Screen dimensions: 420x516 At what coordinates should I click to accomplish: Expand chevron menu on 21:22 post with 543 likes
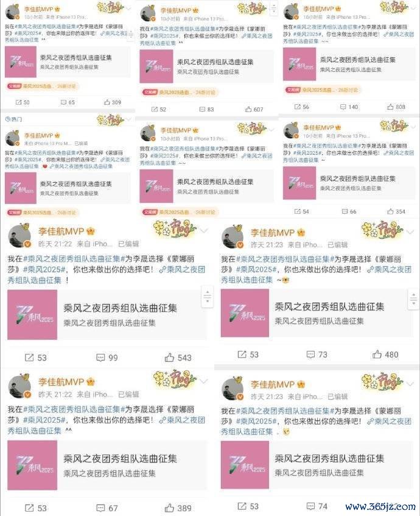(204, 231)
